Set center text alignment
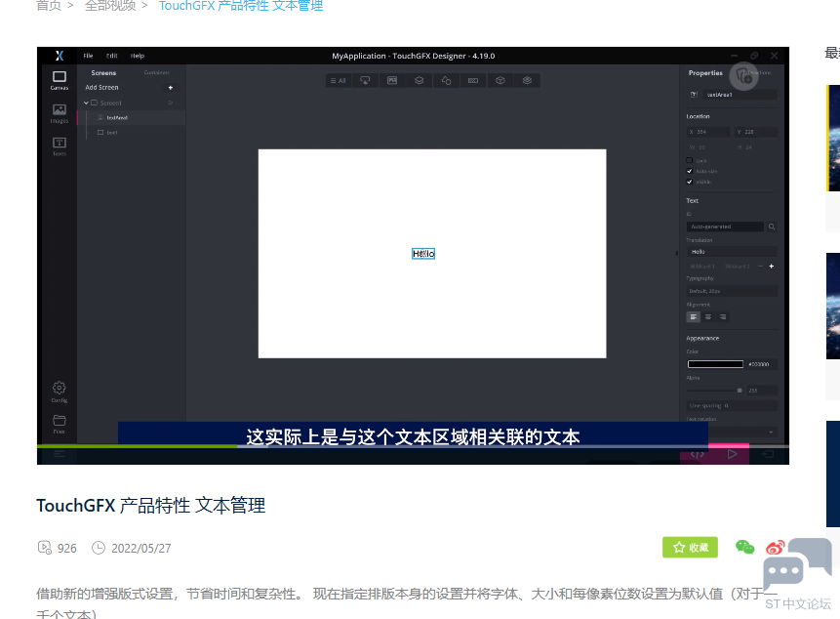 pos(708,316)
